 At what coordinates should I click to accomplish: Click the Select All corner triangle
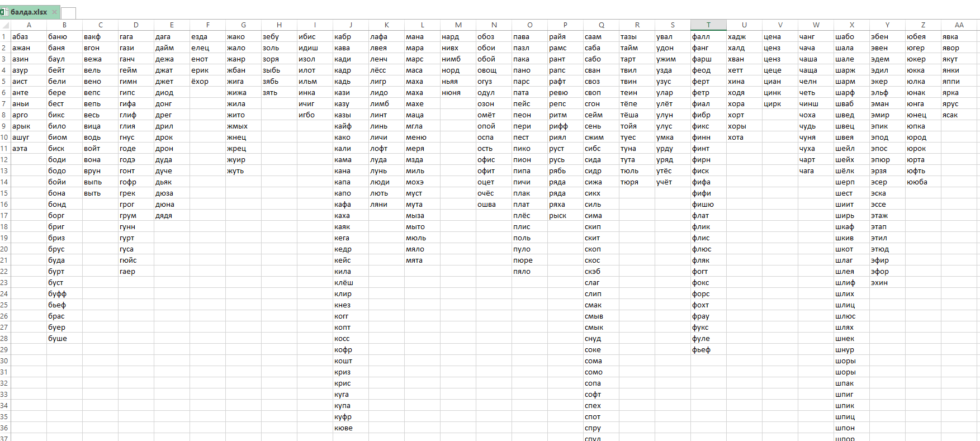(5, 25)
